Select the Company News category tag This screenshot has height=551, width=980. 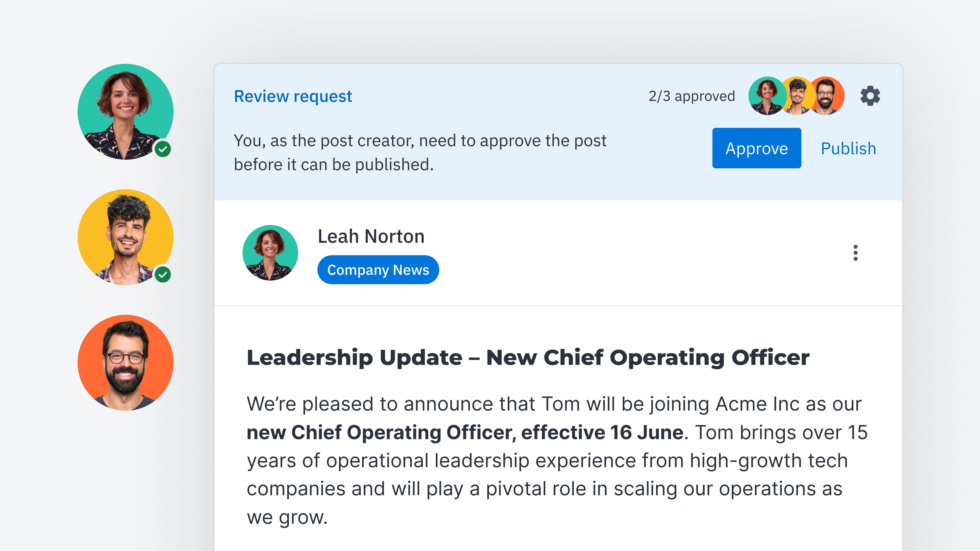[378, 270]
